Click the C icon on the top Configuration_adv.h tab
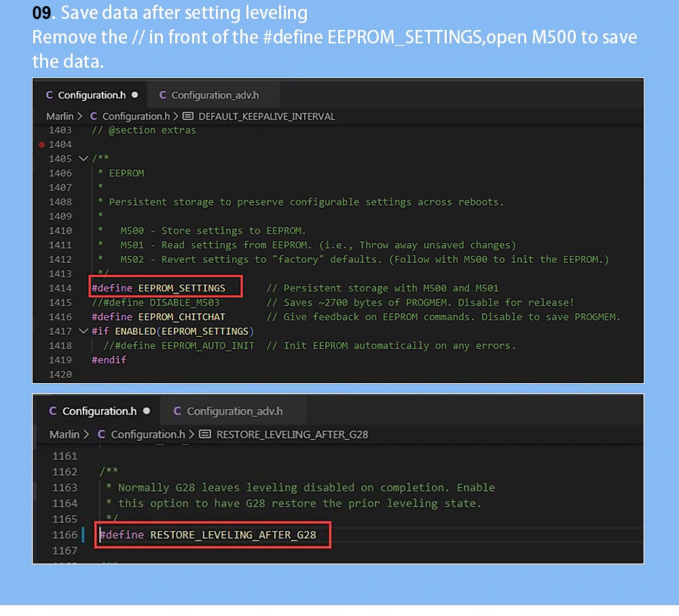Screen dimensions: 679x616 (x=163, y=95)
